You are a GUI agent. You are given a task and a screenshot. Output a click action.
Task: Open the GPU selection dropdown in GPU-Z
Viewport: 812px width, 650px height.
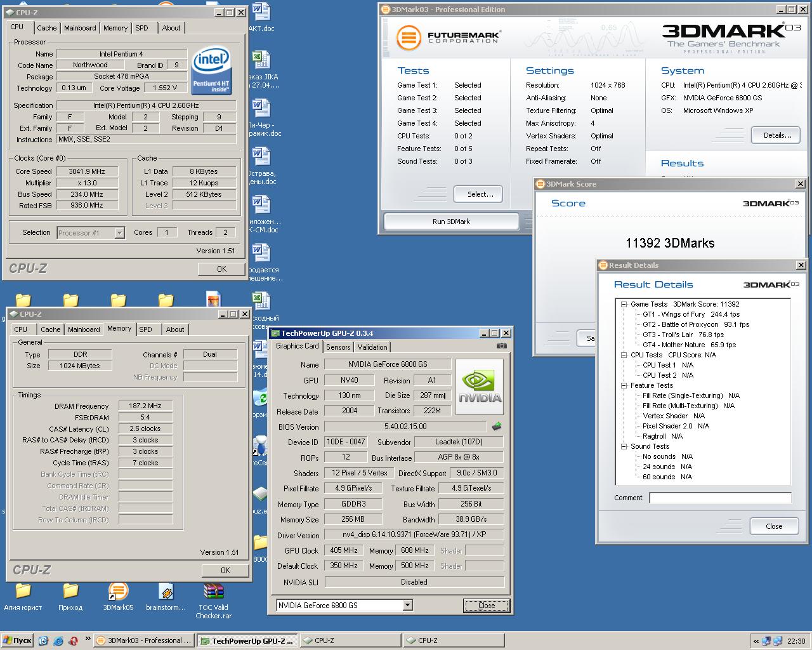(408, 606)
